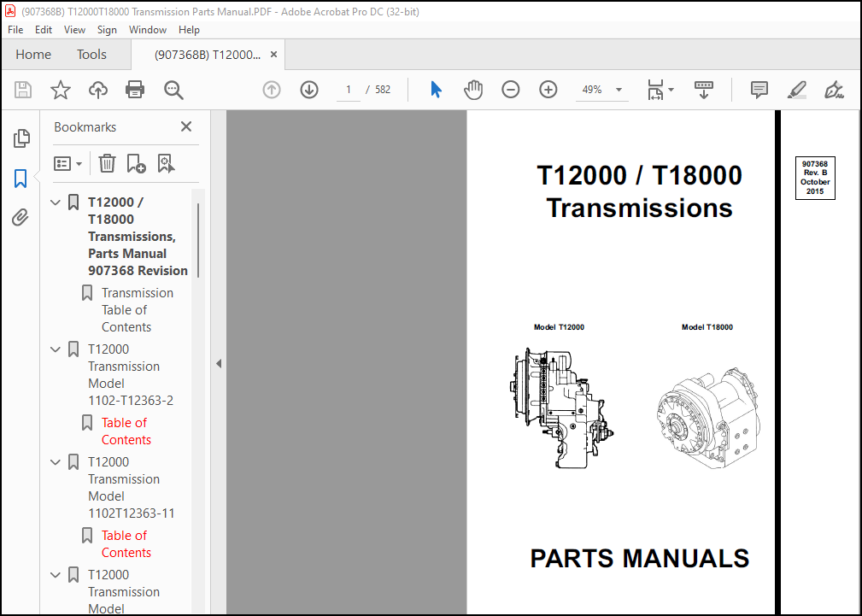Open the Help menu
The width and height of the screenshot is (862, 616).
pos(189,30)
